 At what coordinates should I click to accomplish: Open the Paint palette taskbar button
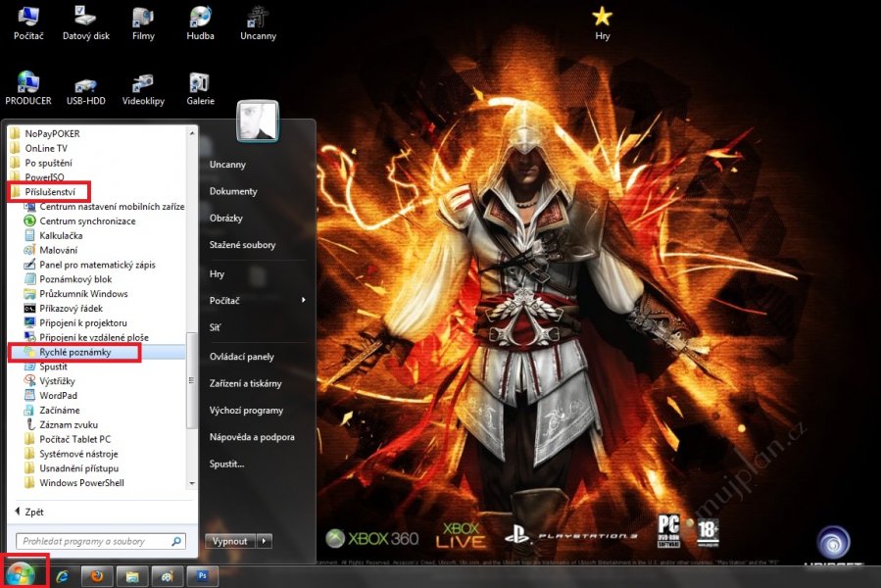(167, 576)
